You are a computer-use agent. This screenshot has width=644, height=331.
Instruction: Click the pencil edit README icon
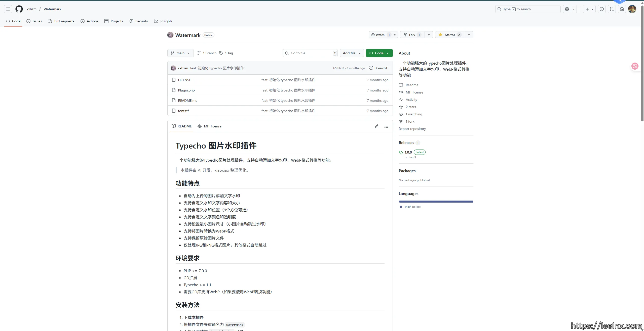tap(376, 126)
